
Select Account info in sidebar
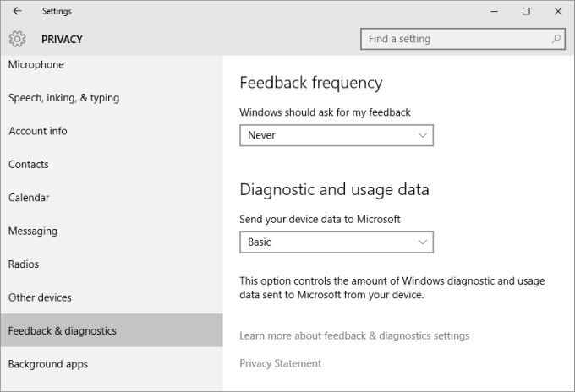click(x=112, y=131)
